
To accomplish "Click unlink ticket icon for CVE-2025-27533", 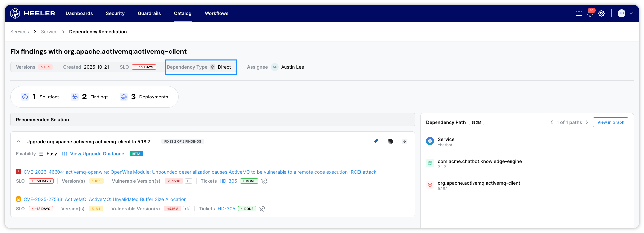I will pyautogui.click(x=262, y=209).
